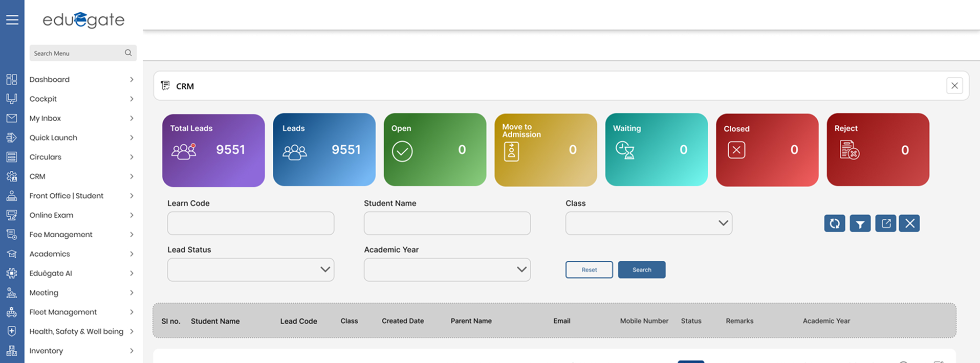The width and height of the screenshot is (980, 363).
Task: Click the refresh icon button
Action: tap(835, 223)
